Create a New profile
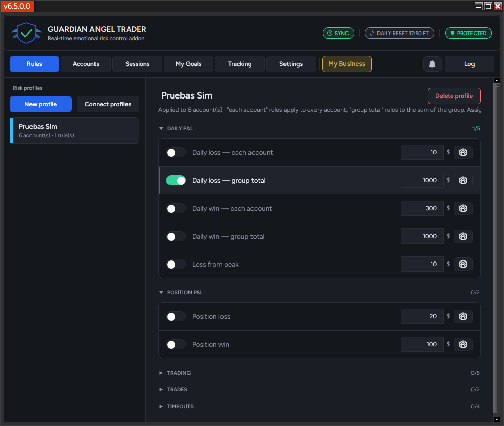The image size is (504, 426). click(41, 104)
